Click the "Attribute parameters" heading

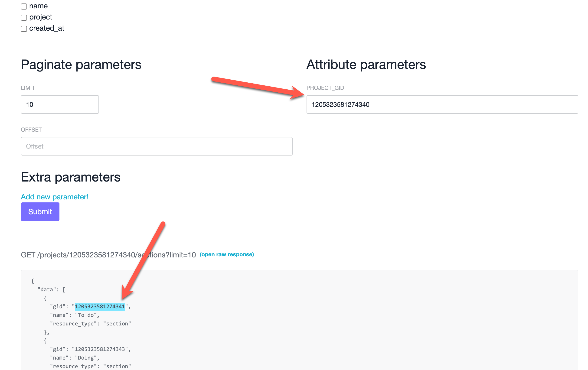coord(366,65)
